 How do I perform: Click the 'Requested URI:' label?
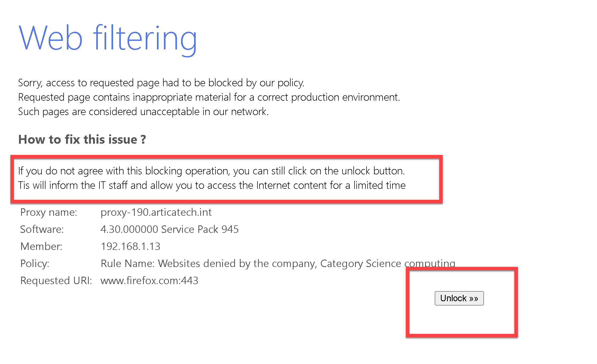(x=56, y=281)
